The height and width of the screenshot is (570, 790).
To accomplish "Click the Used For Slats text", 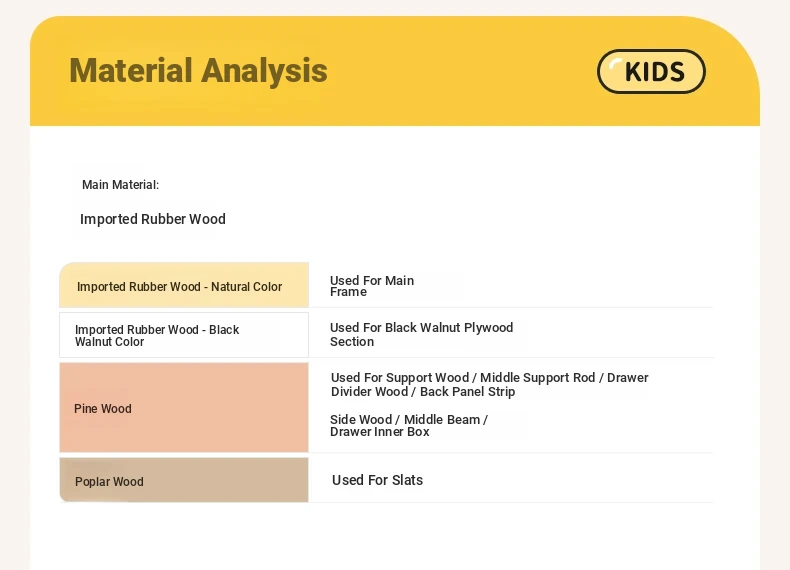I will click(377, 480).
